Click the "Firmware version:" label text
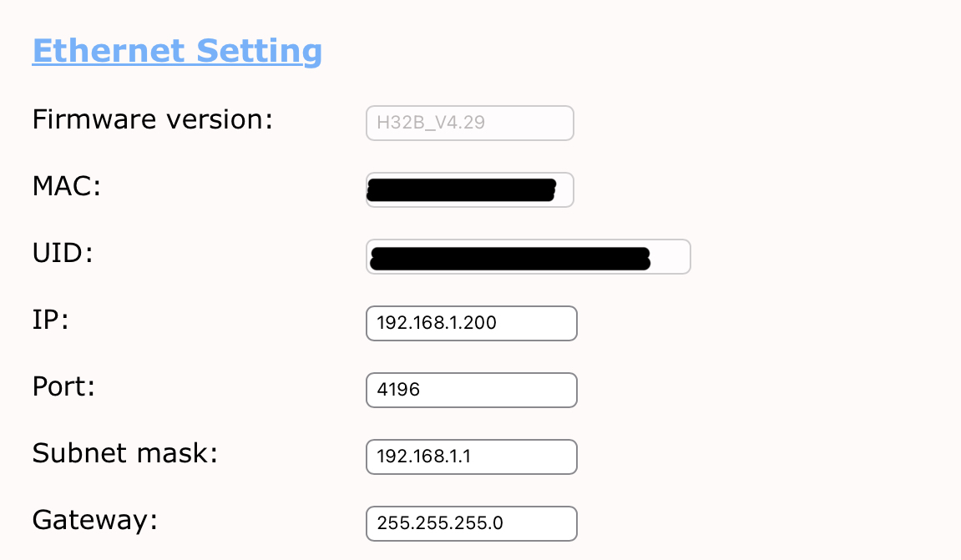This screenshot has height=560, width=961. (153, 120)
